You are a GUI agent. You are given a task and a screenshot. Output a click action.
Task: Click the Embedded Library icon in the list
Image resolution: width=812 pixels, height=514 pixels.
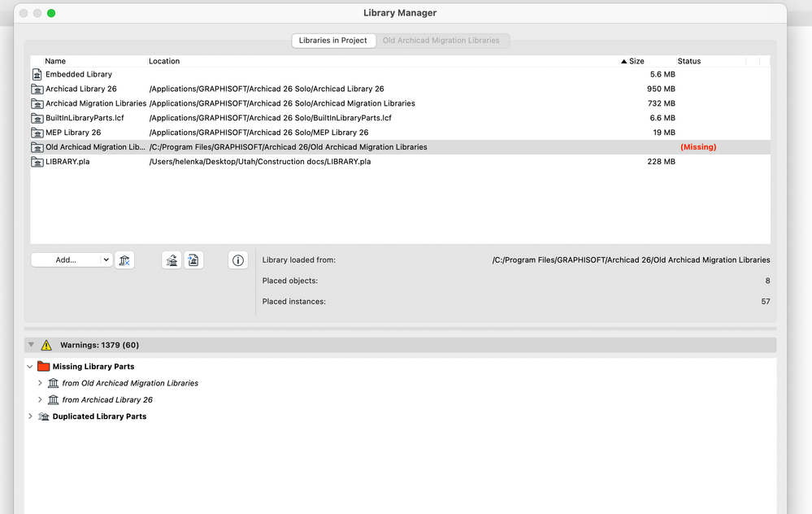[x=37, y=74]
